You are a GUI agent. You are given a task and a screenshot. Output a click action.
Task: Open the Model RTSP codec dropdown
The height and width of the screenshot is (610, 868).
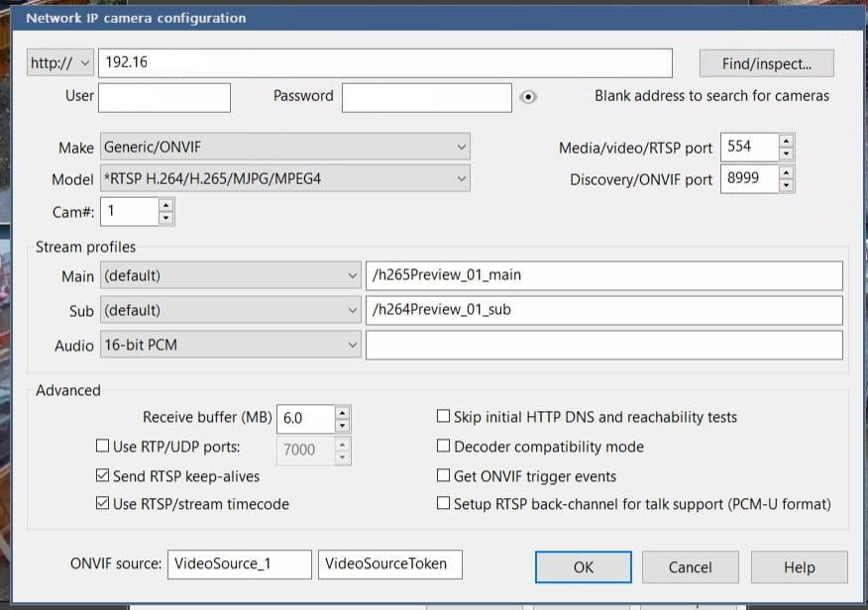pyautogui.click(x=285, y=179)
